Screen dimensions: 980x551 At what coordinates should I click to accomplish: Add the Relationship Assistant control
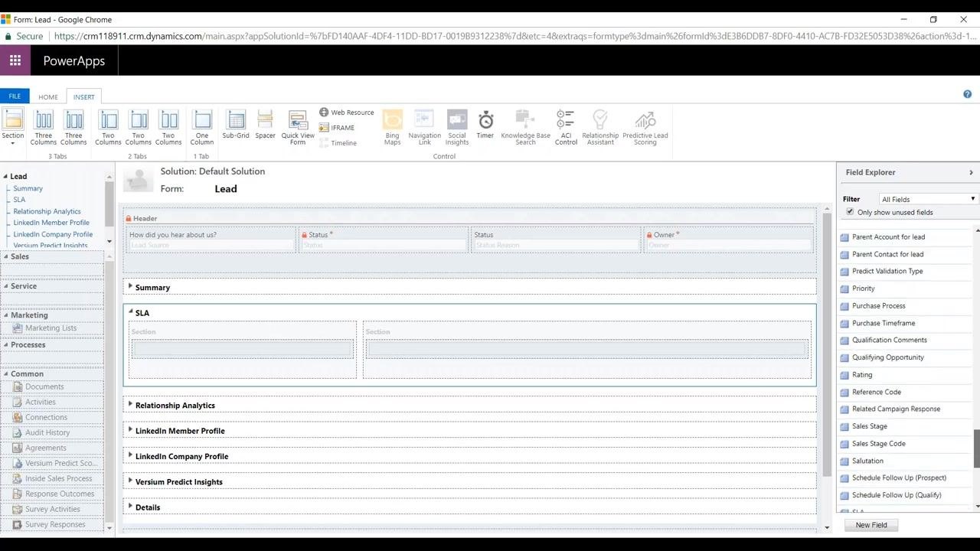600,127
